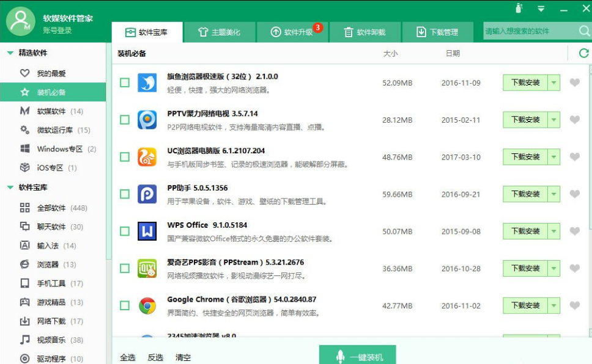Switch to 下载管理 tab
This screenshot has width=592, height=364.
pyautogui.click(x=438, y=32)
